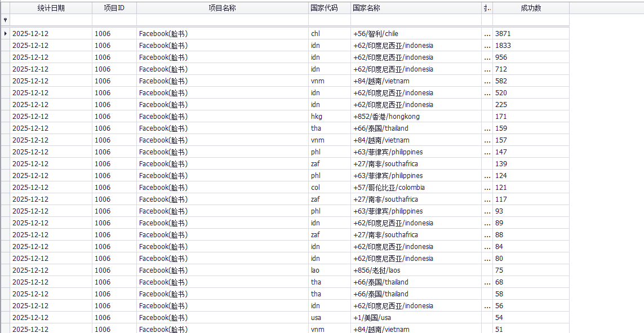Select the success count 80 cell
Image resolution: width=644 pixels, height=333 pixels.
(x=531, y=258)
